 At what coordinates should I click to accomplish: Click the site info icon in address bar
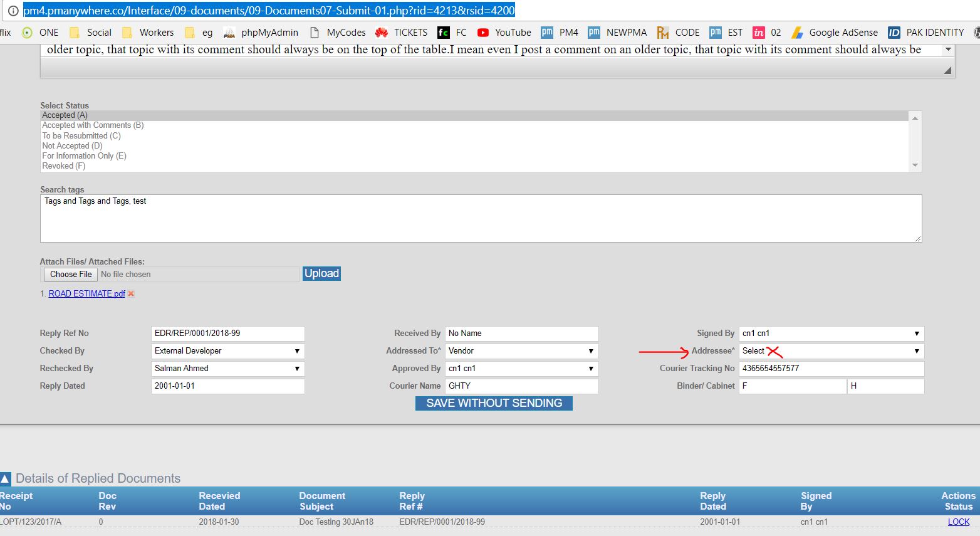[13, 11]
